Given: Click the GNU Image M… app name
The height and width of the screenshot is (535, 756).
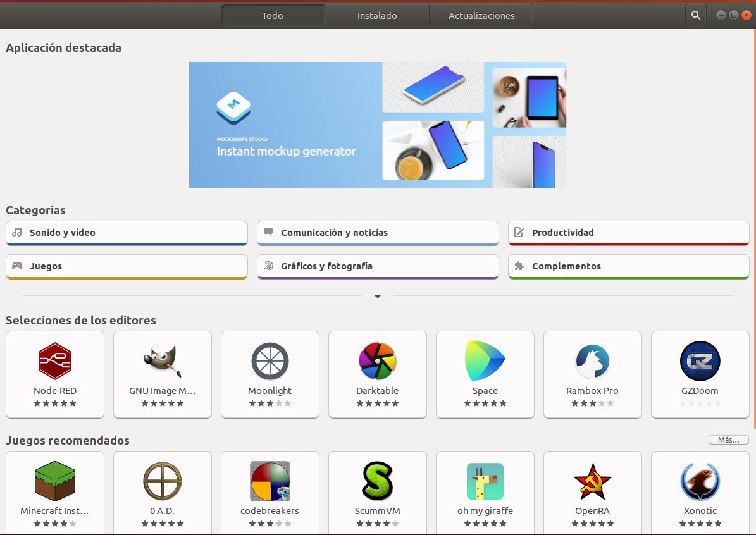Looking at the screenshot, I should tap(163, 391).
